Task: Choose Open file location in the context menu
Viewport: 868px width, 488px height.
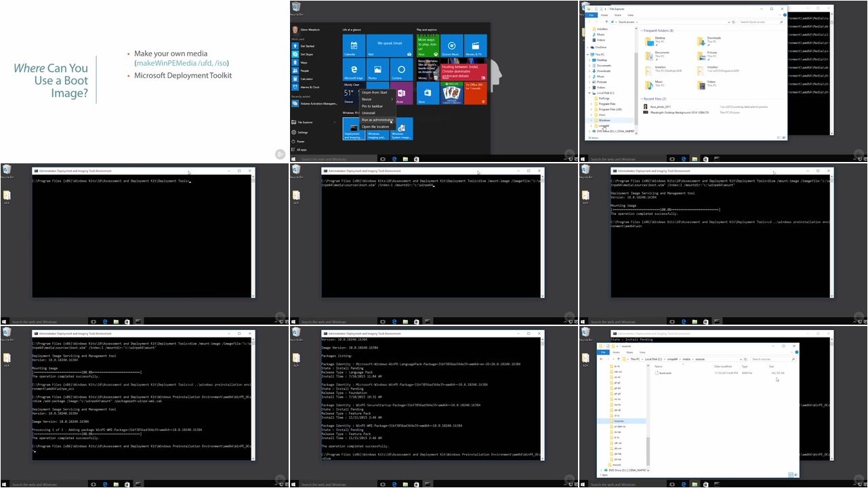Action: 377,127
